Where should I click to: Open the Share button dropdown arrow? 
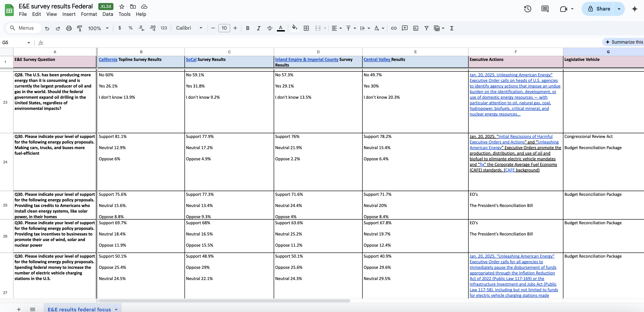619,9
